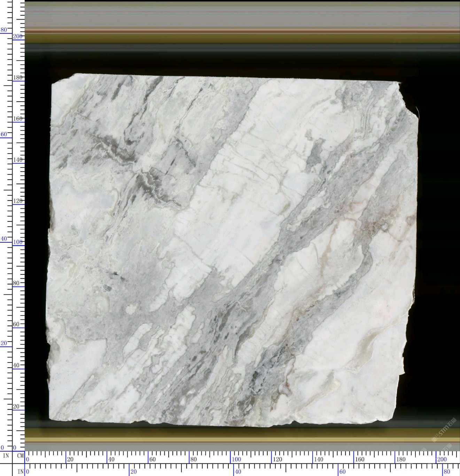Screen dimensions: 460x476
Task: Click the 180 label on left centimeter ruler
Action: click(18, 78)
